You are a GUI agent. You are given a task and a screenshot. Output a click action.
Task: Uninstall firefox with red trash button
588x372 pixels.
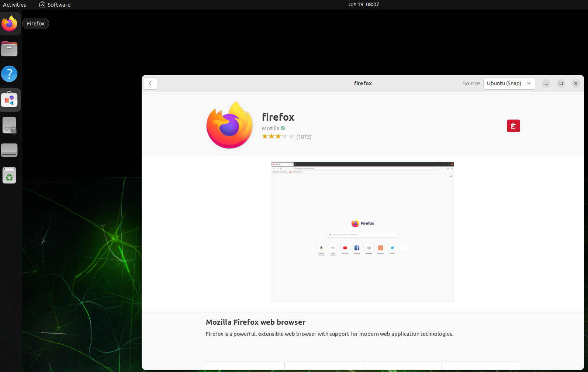[513, 126]
